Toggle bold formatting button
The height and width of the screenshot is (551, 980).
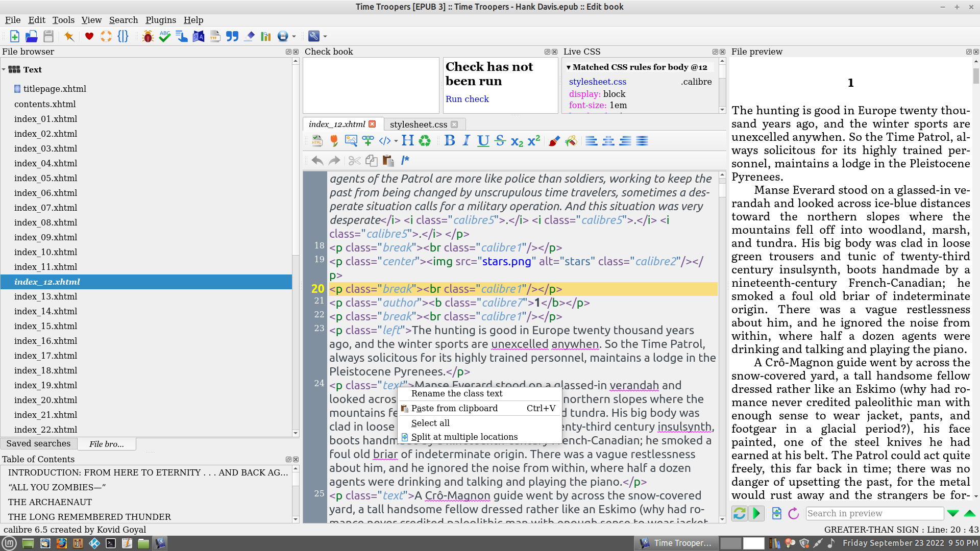click(449, 141)
